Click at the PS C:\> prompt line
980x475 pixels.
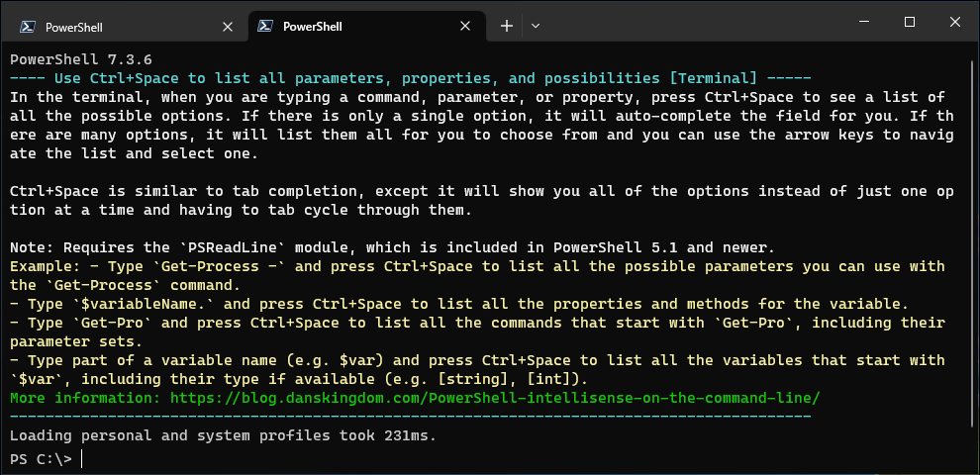pyautogui.click(x=46, y=459)
